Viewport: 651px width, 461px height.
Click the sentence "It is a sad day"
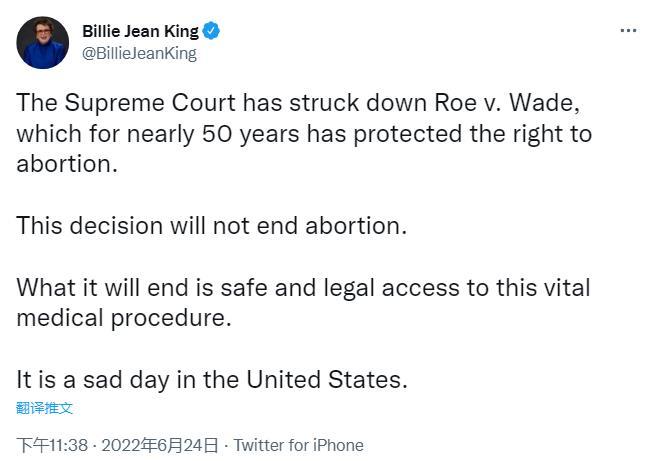[x=212, y=380]
